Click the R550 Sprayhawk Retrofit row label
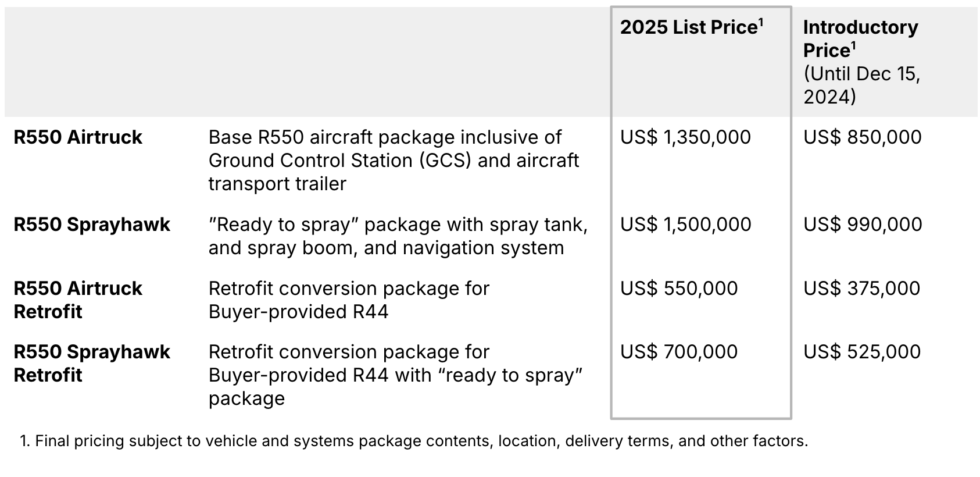Image resolution: width=980 pixels, height=477 pixels. pos(92,363)
